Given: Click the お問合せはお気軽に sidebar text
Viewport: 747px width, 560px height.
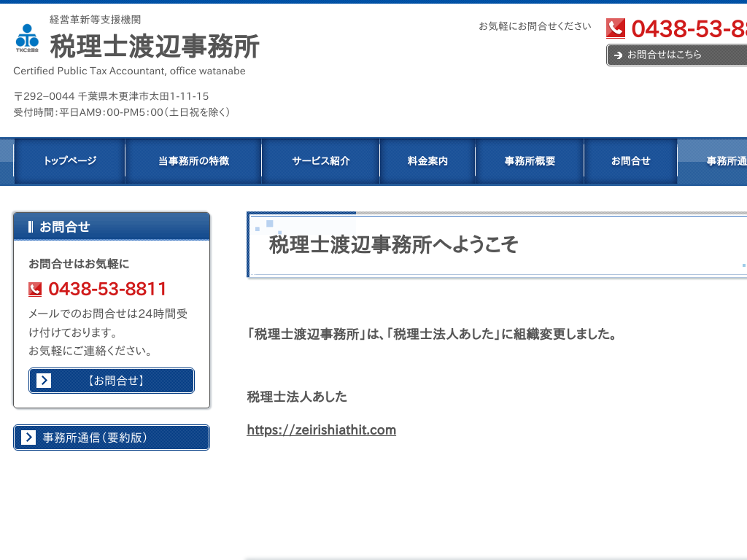Looking at the screenshot, I should tap(79, 264).
